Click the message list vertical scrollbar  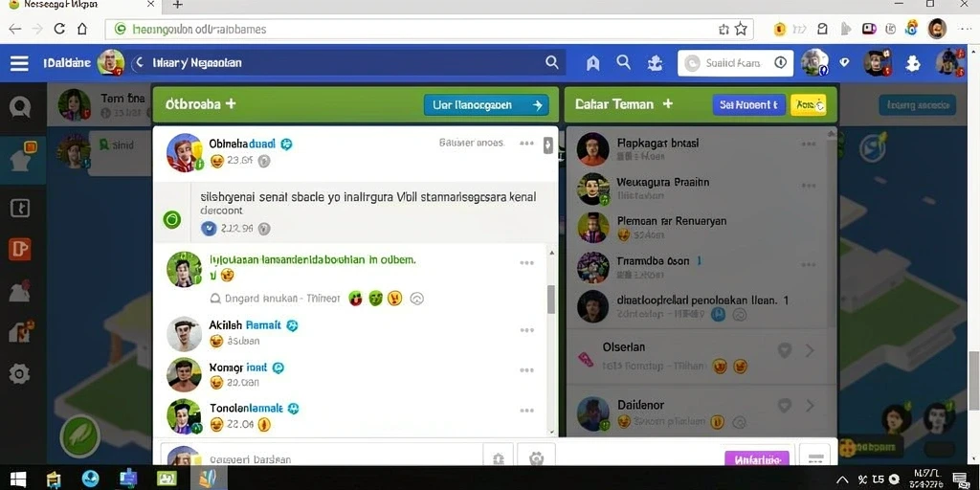[x=551, y=299]
